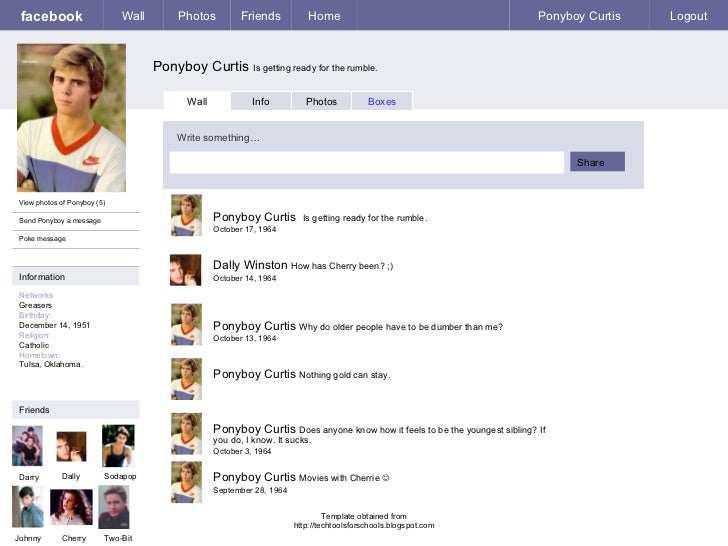
Task: Click the Cherry name under Friends
Action: (x=74, y=538)
